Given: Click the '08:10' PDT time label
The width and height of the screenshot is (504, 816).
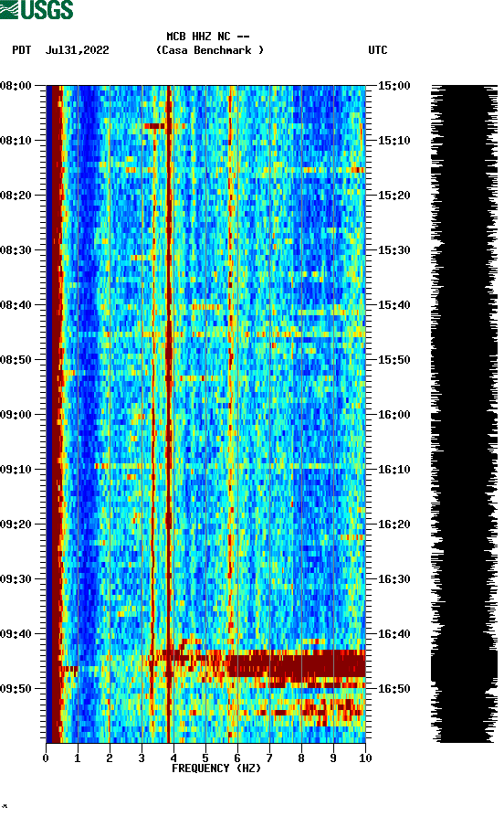Looking at the screenshot, I should pos(16,141).
